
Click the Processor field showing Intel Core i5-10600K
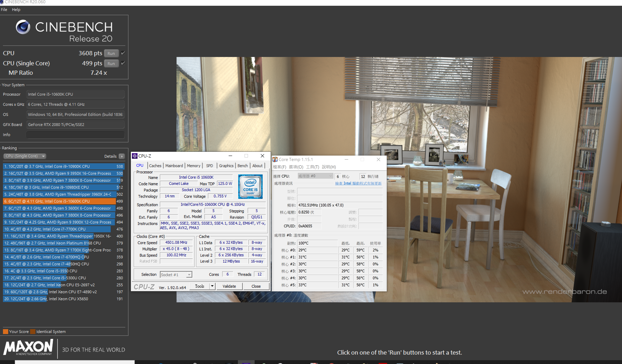[x=75, y=94]
